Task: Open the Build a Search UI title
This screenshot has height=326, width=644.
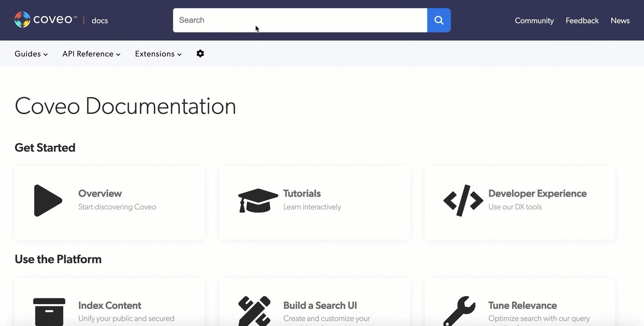Action: tap(320, 306)
